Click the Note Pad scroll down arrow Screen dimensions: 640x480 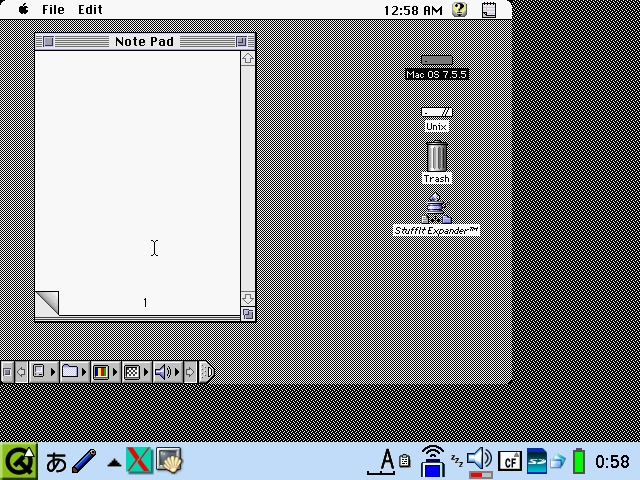pyautogui.click(x=247, y=298)
